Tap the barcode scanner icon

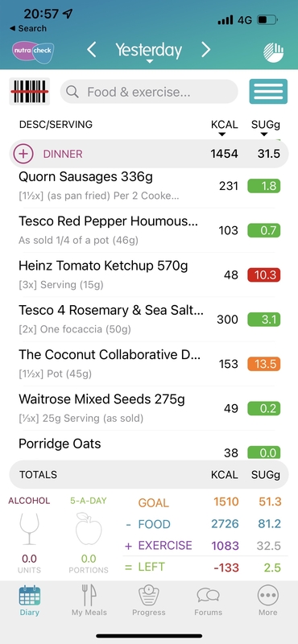click(29, 91)
